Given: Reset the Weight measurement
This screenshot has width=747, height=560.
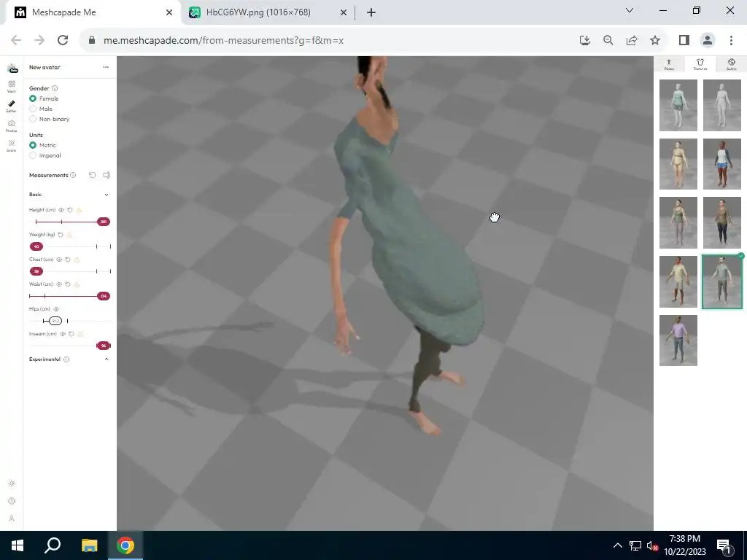Looking at the screenshot, I should (x=61, y=234).
